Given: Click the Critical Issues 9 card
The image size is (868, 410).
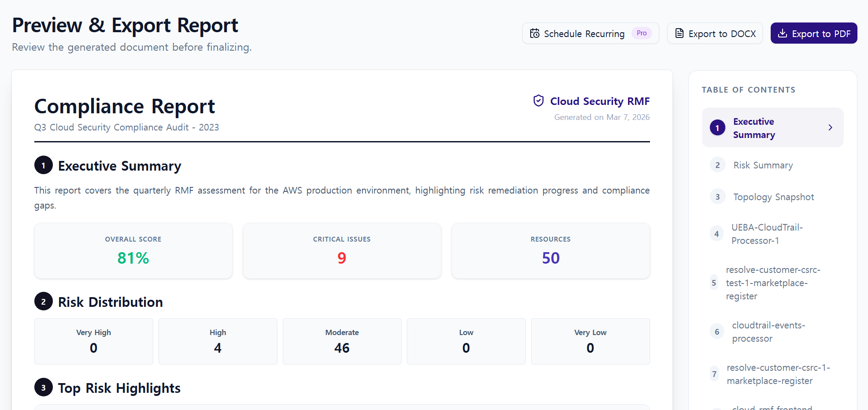Looking at the screenshot, I should pos(342,251).
